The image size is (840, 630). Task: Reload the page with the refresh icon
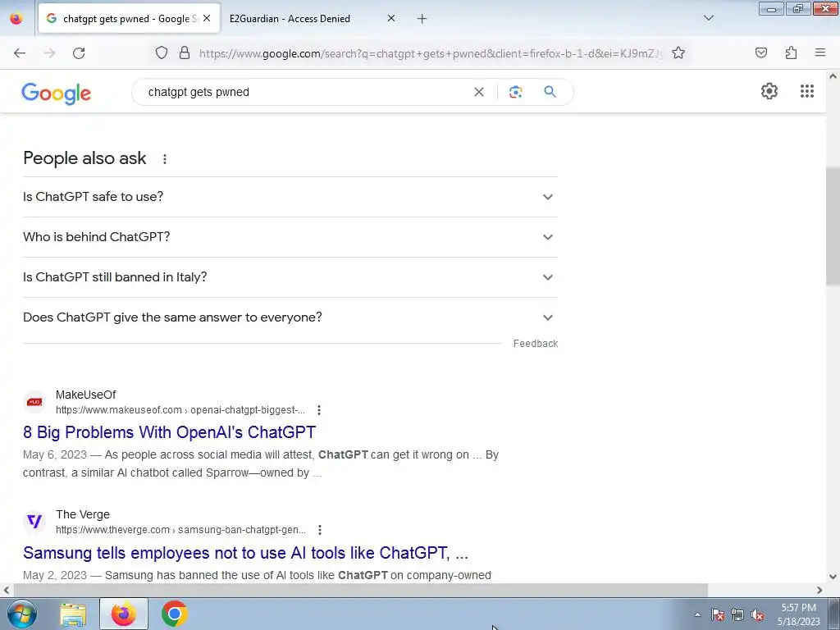point(79,53)
